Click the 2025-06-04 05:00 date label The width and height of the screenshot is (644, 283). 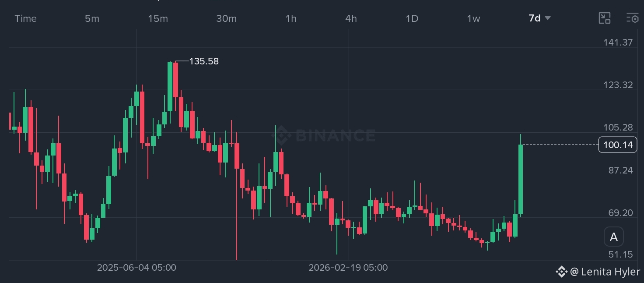[x=136, y=267]
